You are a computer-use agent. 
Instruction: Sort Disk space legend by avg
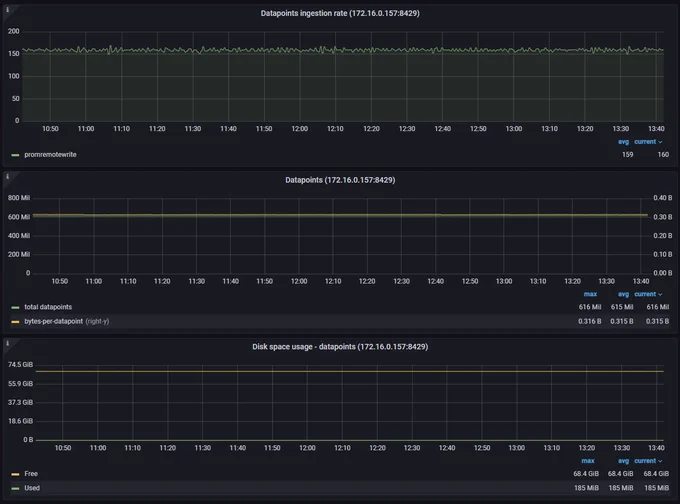[623, 461]
